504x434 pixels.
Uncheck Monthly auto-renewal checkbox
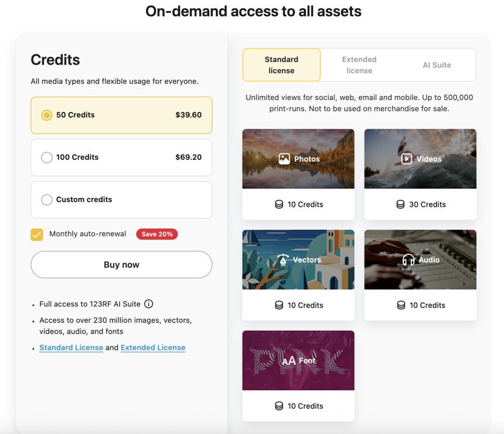(x=37, y=234)
